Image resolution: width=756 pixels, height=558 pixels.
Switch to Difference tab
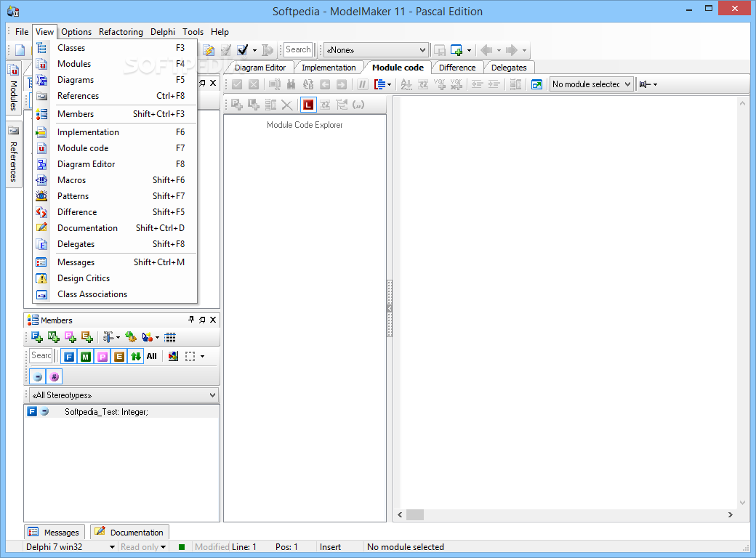click(457, 68)
